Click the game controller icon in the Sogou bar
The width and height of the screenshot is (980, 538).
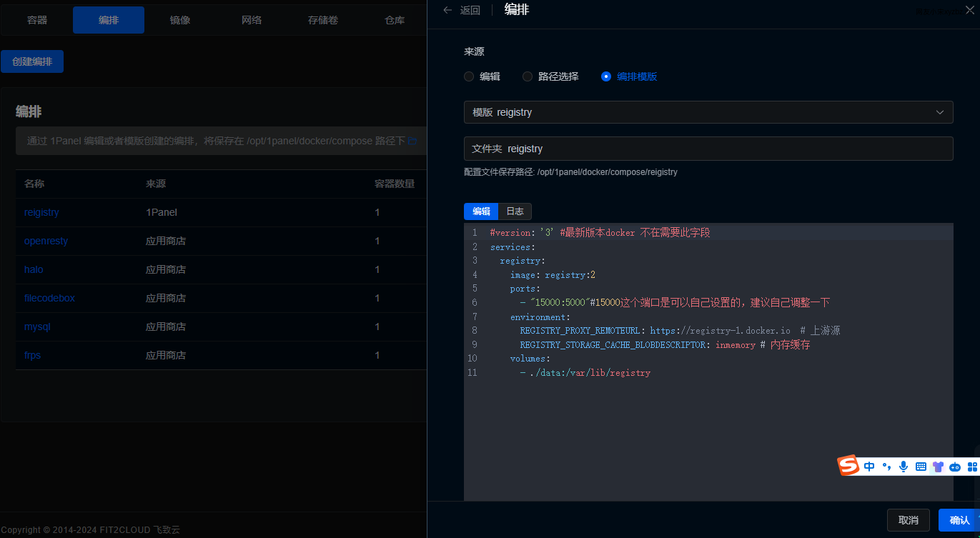955,467
